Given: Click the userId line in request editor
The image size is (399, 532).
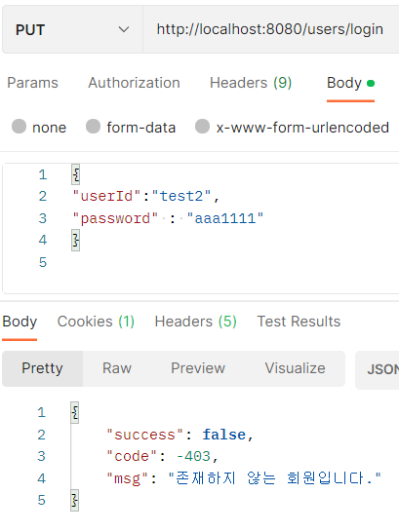Looking at the screenshot, I should (146, 197).
